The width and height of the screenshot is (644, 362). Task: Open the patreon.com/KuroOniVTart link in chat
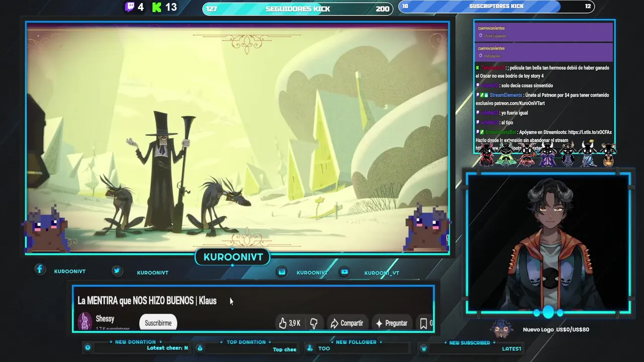[519, 103]
